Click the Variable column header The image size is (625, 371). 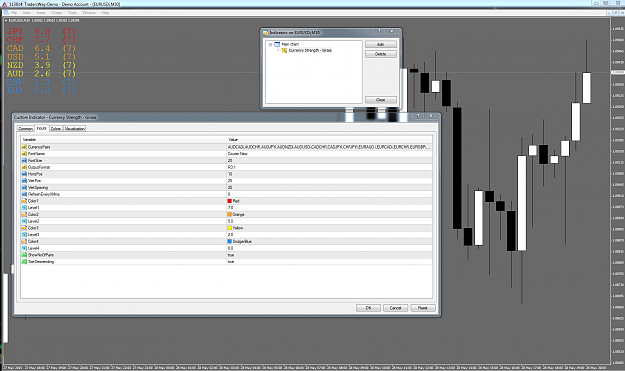click(124, 139)
